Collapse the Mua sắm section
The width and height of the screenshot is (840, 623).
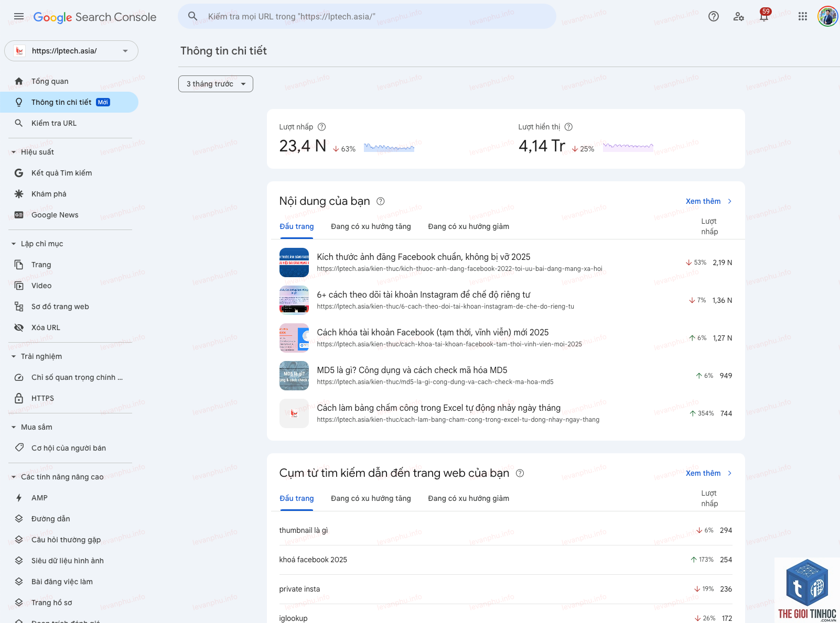(14, 427)
